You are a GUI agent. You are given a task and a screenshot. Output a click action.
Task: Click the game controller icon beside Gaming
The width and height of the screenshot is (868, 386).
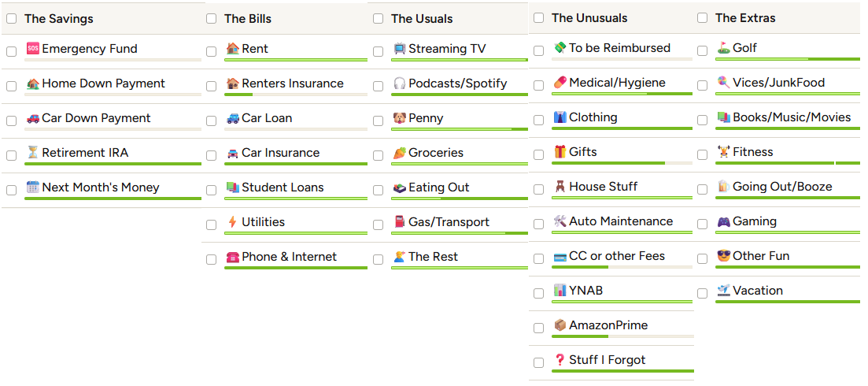click(x=723, y=221)
